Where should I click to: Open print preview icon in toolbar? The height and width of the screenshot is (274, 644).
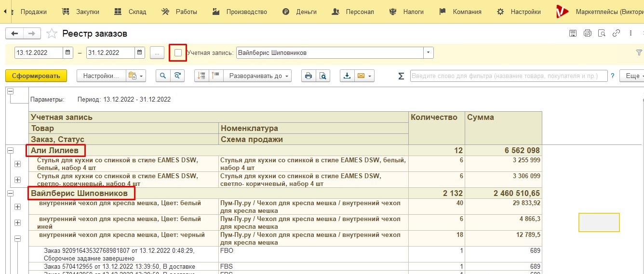coord(323,76)
